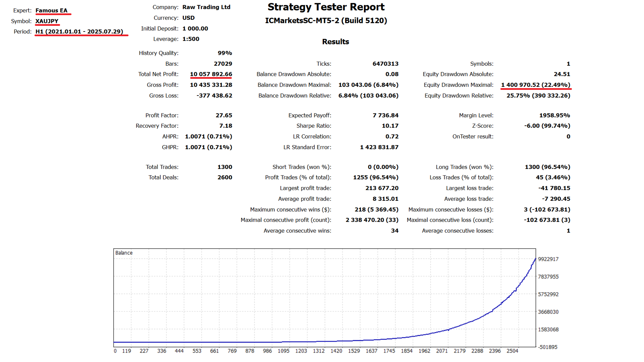Click the Z-Score value
Screen dimensions: 644x362
click(547, 126)
